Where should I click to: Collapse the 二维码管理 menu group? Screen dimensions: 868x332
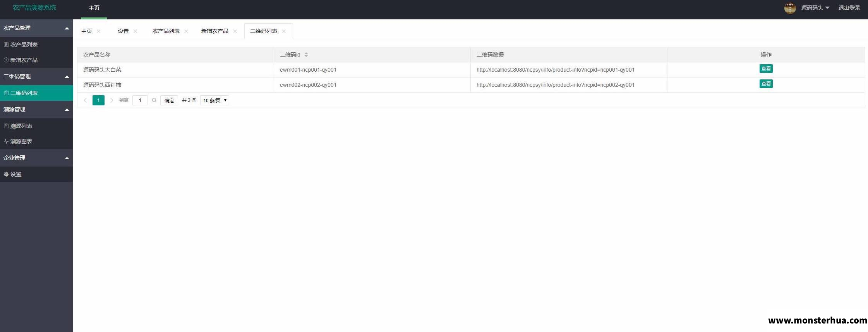point(36,76)
